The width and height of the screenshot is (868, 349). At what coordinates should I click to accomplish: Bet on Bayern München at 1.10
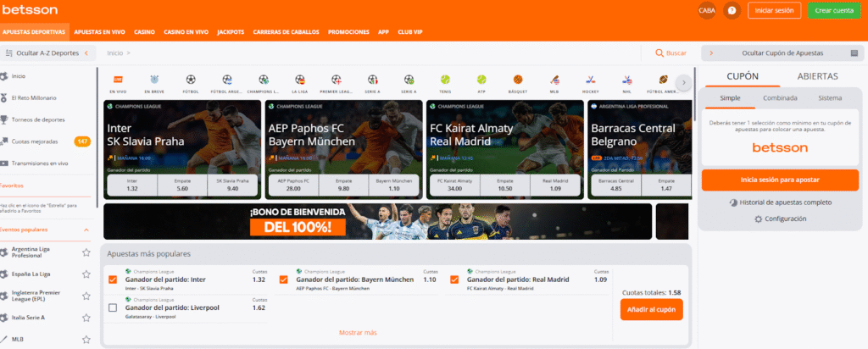394,185
